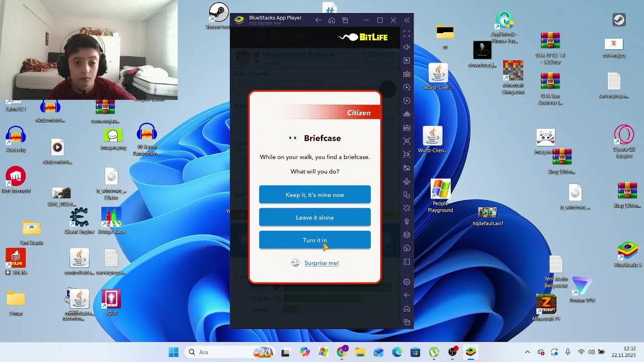Open BlueStacks multi-instance tabs icon in title bar
This screenshot has height=362, width=644.
coord(345,20)
